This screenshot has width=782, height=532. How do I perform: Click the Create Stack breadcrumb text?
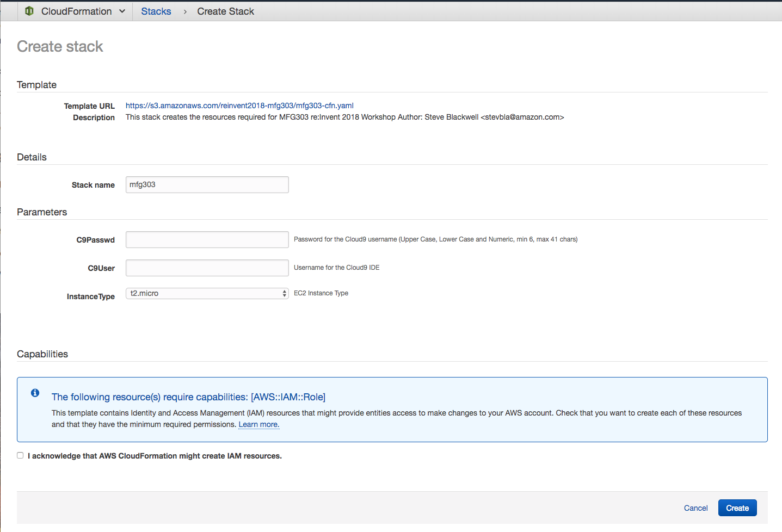[x=225, y=11]
